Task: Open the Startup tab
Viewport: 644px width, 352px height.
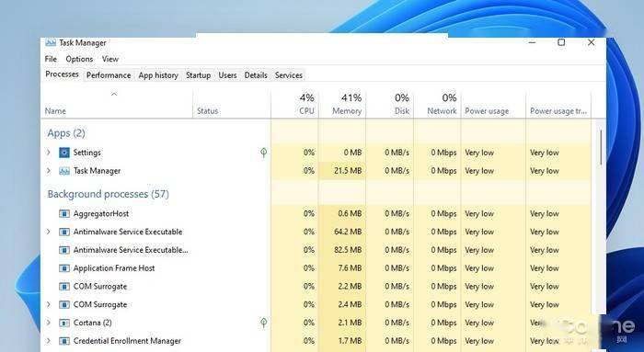Action: tap(198, 75)
